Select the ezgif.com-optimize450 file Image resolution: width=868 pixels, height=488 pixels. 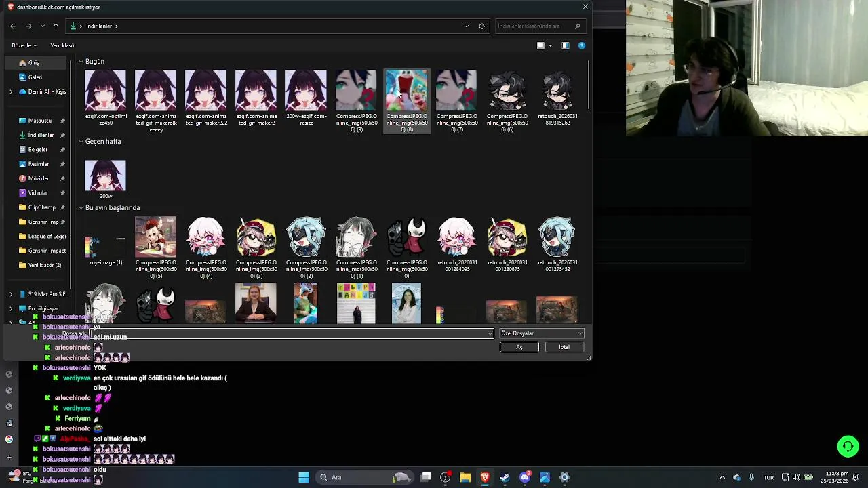point(105,98)
